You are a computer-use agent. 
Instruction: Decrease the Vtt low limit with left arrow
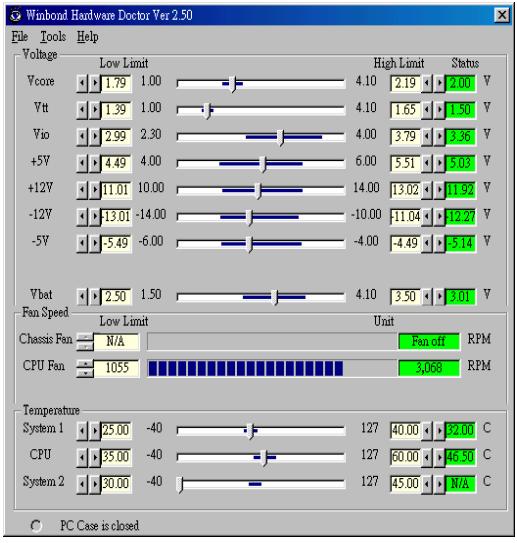(82, 110)
